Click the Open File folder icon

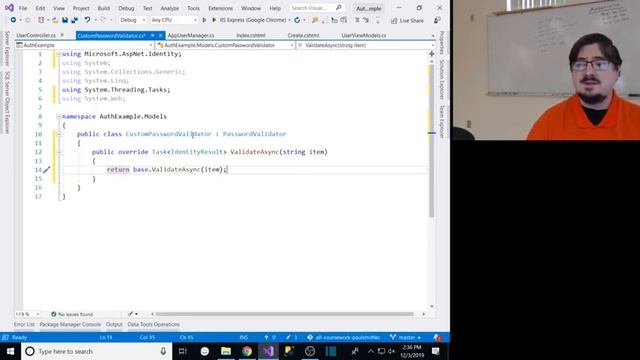[55, 20]
